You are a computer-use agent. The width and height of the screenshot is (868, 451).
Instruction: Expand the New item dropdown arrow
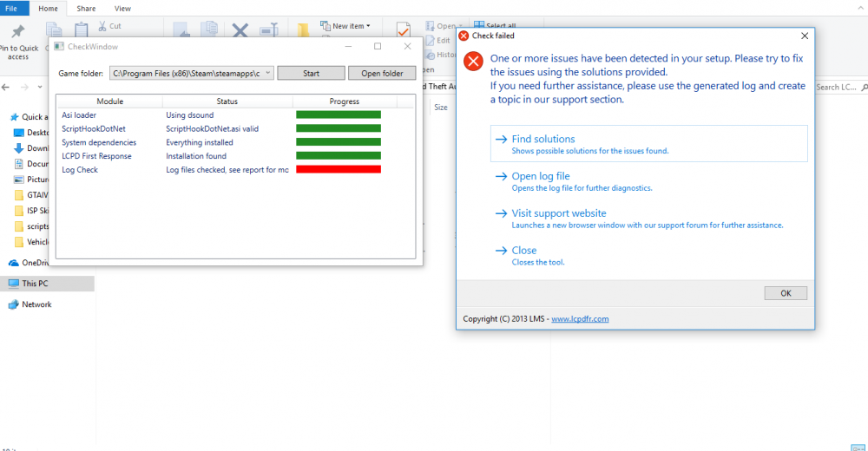point(368,26)
